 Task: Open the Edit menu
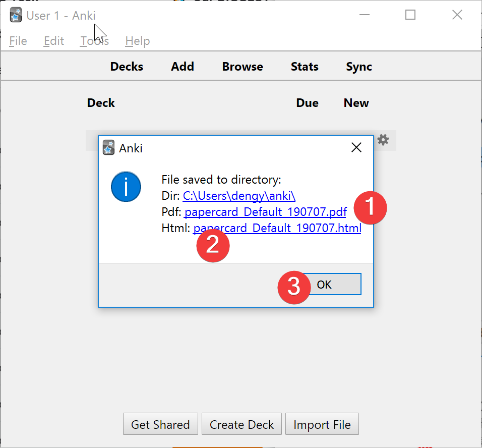[54, 41]
